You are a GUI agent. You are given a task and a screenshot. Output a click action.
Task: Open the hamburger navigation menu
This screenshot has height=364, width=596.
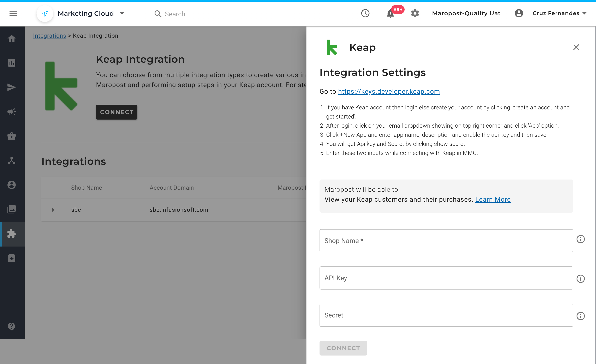coord(13,13)
